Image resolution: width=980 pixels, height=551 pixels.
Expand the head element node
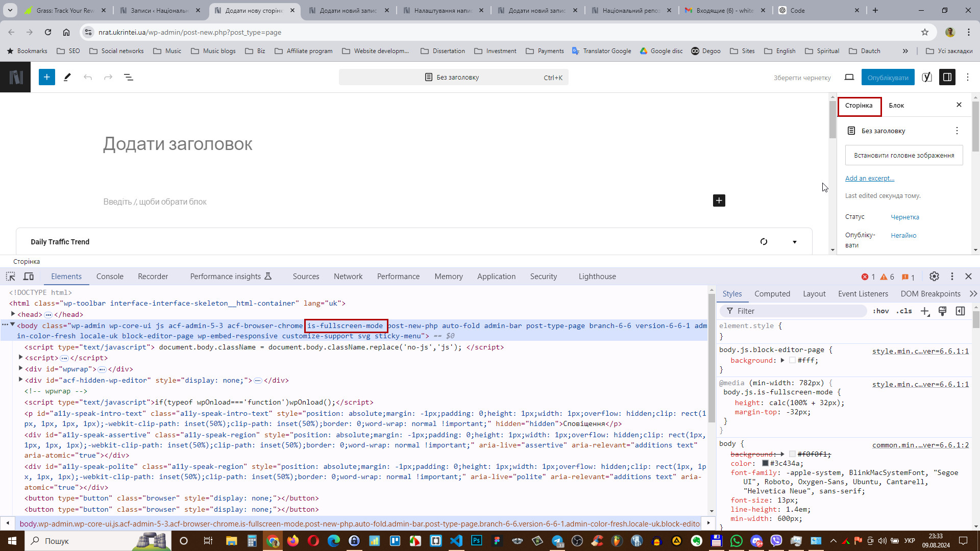(x=13, y=314)
